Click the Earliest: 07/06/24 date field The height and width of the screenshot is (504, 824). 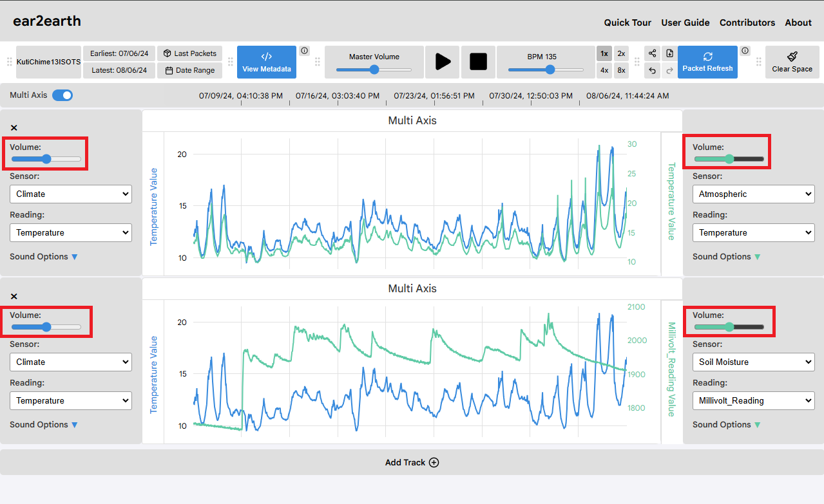click(119, 53)
